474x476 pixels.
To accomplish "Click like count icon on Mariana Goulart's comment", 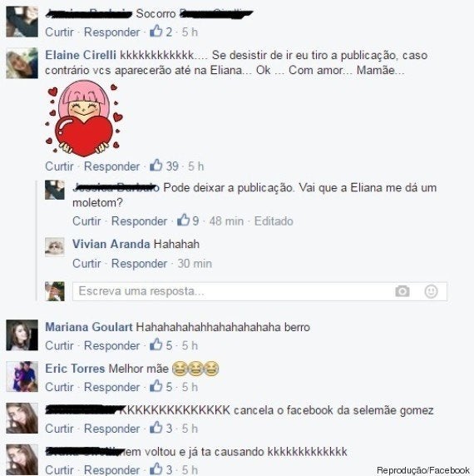I will click(156, 345).
